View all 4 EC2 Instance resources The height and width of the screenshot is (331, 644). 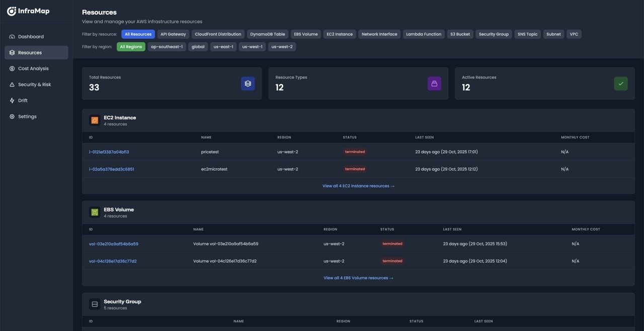point(358,186)
